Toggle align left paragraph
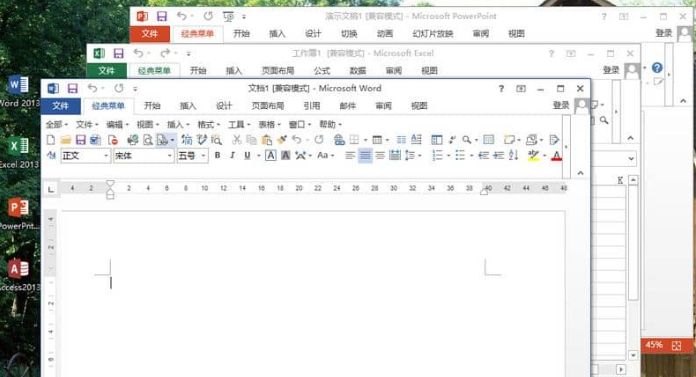The image size is (696, 377). 350,155
